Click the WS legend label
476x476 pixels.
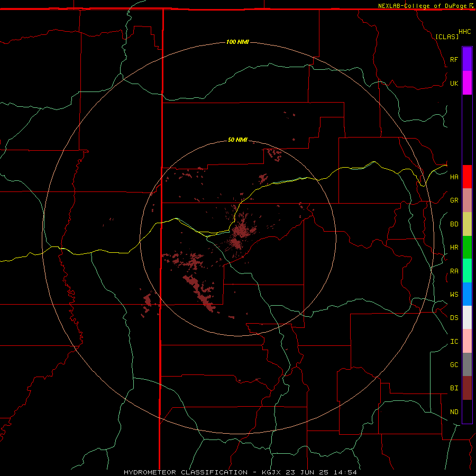(454, 294)
